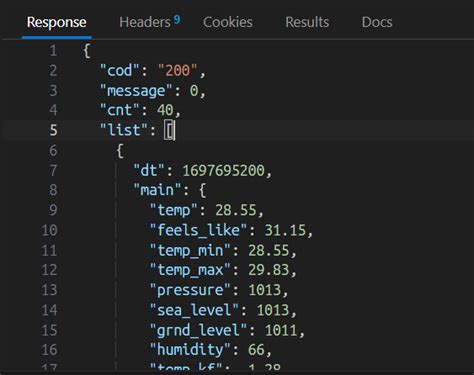Open the Headers tab
474x375 pixels.
pyautogui.click(x=145, y=22)
